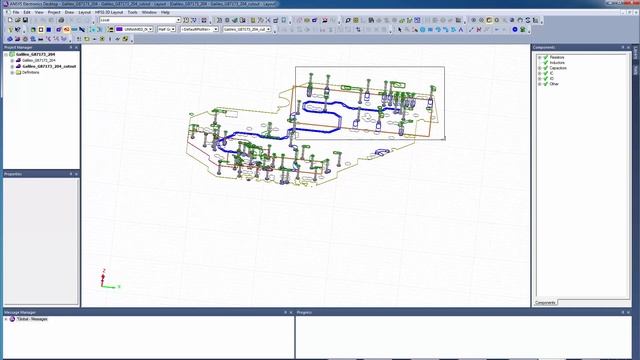Viewport: 640px width, 360px height.
Task: Click the blue round help icon
Action: pyautogui.click(x=515, y=29)
